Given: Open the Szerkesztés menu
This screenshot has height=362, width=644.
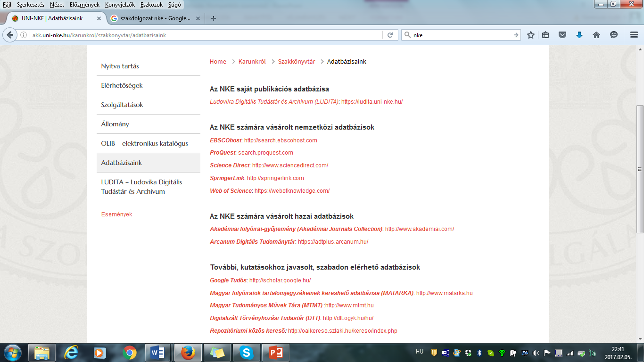Looking at the screenshot, I should coord(30,4).
